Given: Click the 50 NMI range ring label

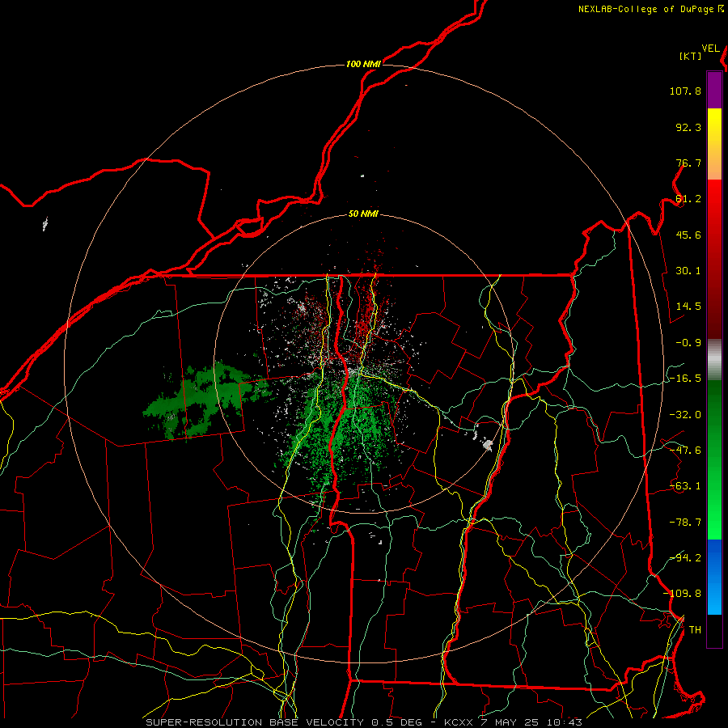Looking at the screenshot, I should [363, 214].
